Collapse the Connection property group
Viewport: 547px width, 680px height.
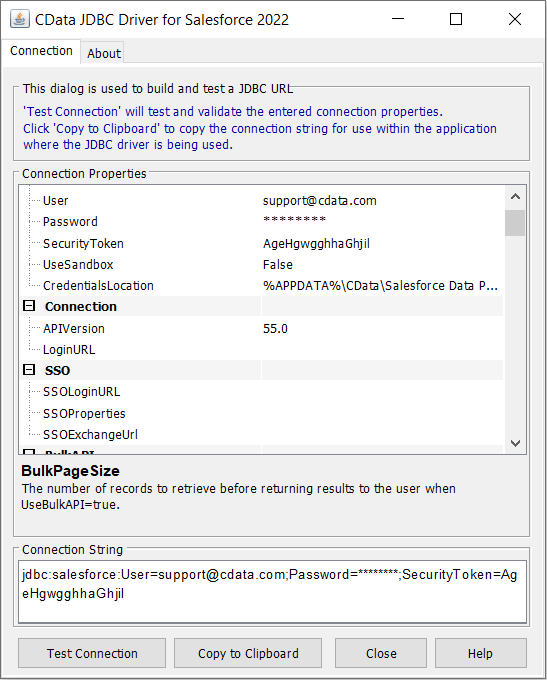(29, 306)
